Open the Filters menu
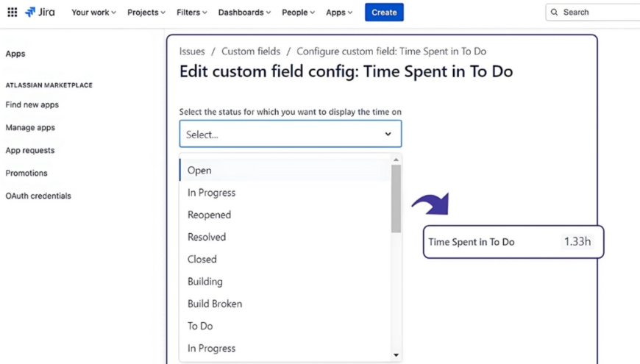 tap(191, 13)
